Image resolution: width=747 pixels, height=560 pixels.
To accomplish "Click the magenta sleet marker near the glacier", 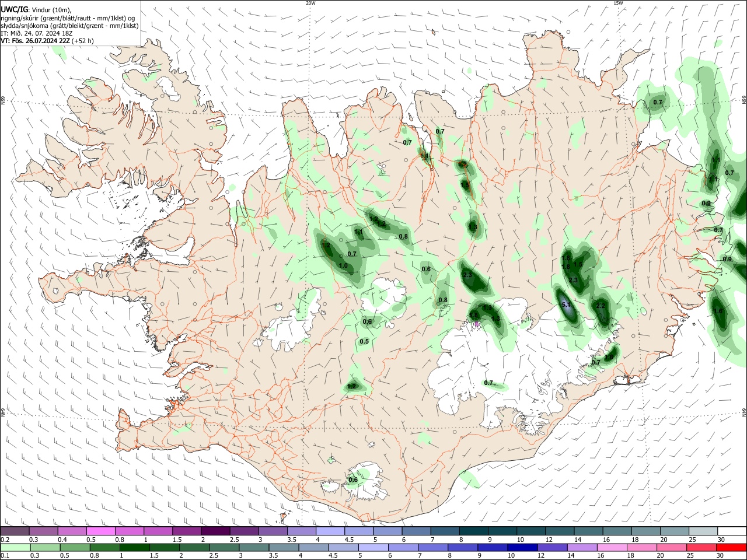I will tap(477, 324).
